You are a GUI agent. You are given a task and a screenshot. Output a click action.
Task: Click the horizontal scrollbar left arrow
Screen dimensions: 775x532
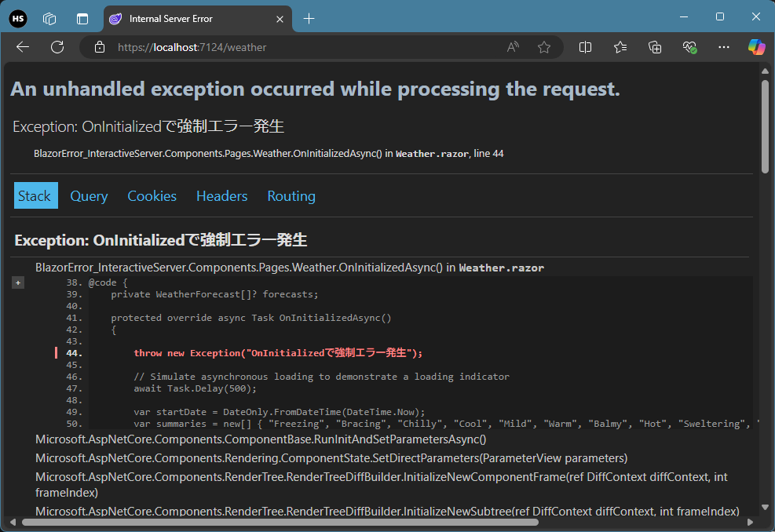(x=13, y=522)
